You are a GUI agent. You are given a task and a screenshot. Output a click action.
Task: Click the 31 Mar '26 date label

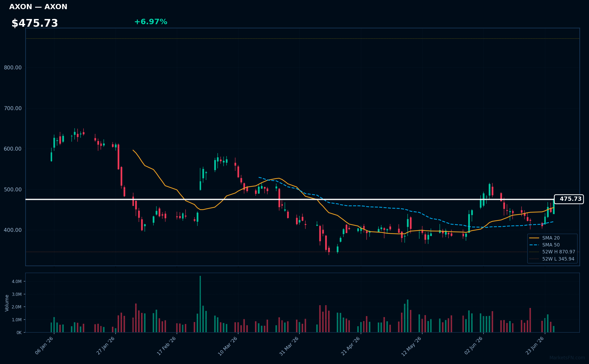pyautogui.click(x=289, y=346)
